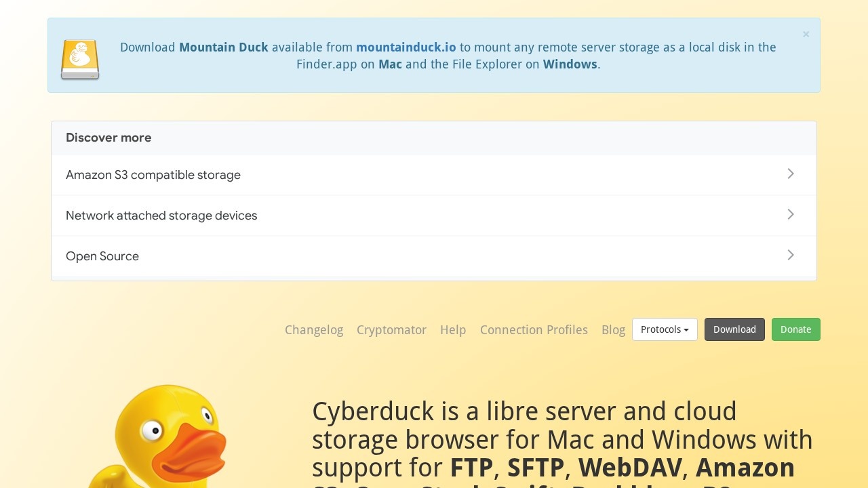
Task: Open the Cryptomator nav link
Action: (x=391, y=330)
